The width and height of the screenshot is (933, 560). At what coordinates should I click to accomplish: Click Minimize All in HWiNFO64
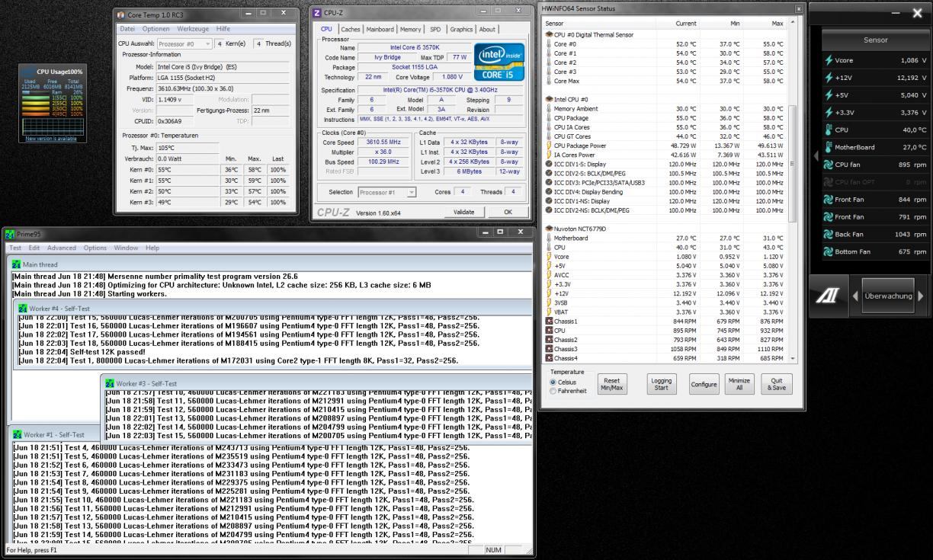coord(739,383)
